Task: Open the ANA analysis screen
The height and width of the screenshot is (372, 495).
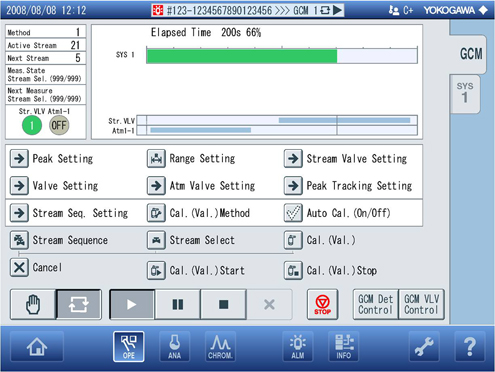Action: click(x=174, y=347)
